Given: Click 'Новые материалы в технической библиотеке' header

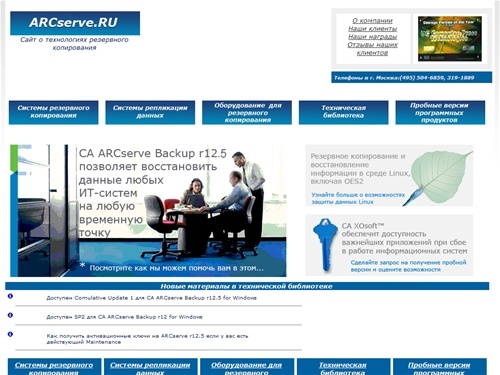Looking at the screenshot, I should point(247,286).
